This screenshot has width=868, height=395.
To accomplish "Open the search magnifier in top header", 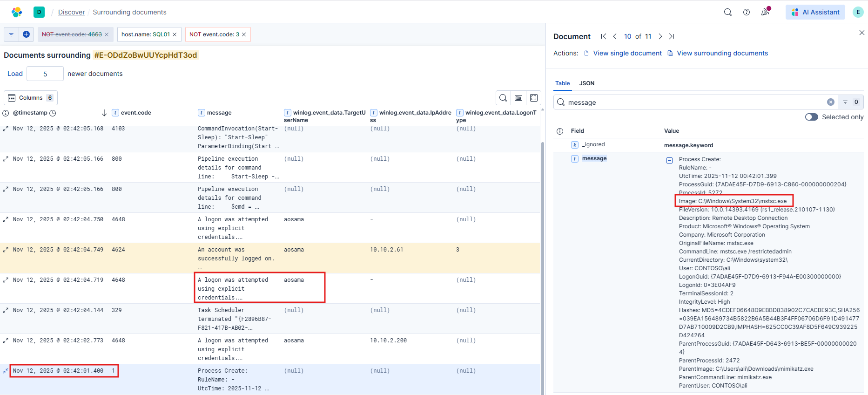I will click(728, 12).
